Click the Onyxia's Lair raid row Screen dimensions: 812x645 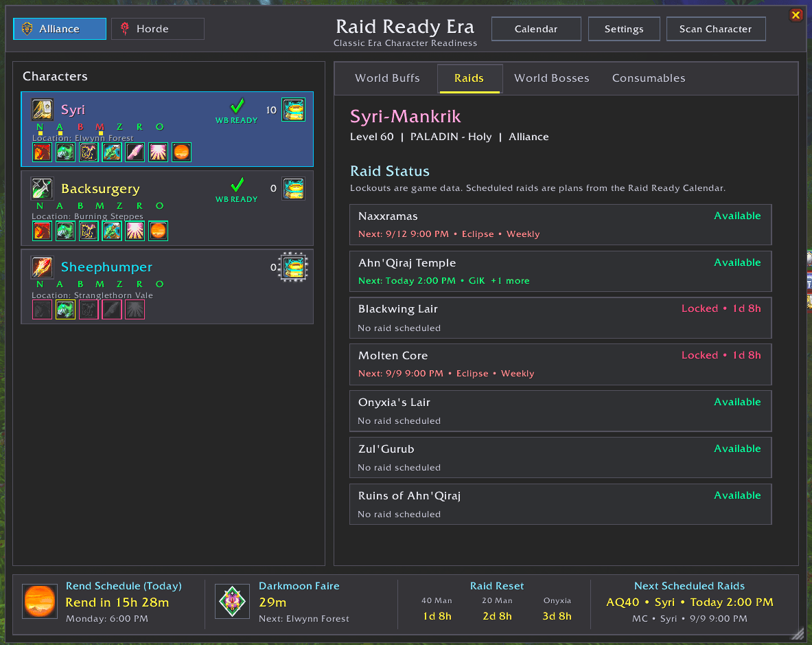click(560, 411)
